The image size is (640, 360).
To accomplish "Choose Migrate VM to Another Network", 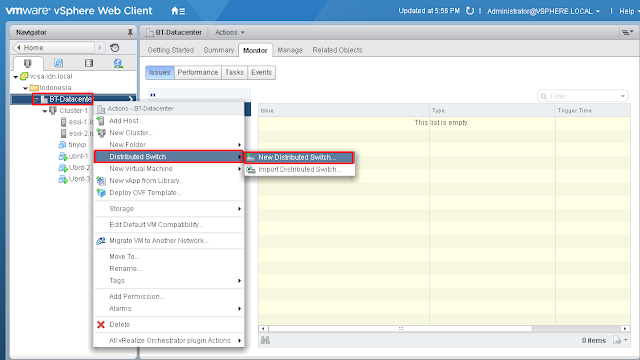I will tap(169, 240).
